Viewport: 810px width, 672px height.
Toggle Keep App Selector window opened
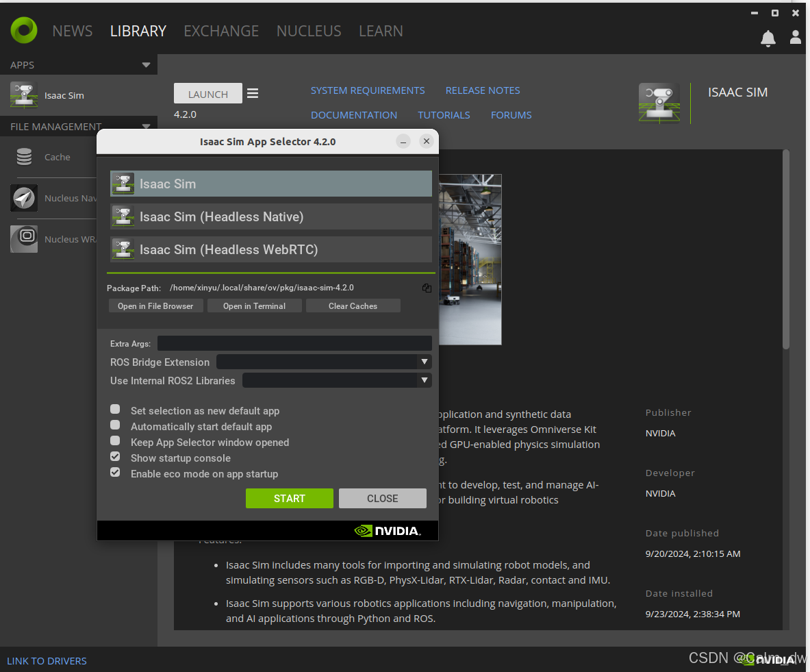pos(115,441)
